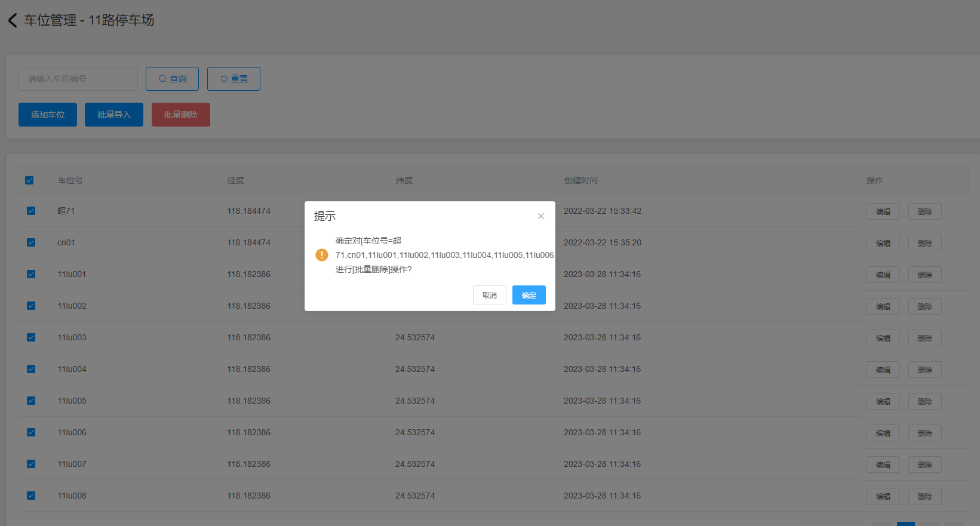The width and height of the screenshot is (980, 526).
Task: Uncheck the checkbox for row 超71
Action: [x=31, y=211]
